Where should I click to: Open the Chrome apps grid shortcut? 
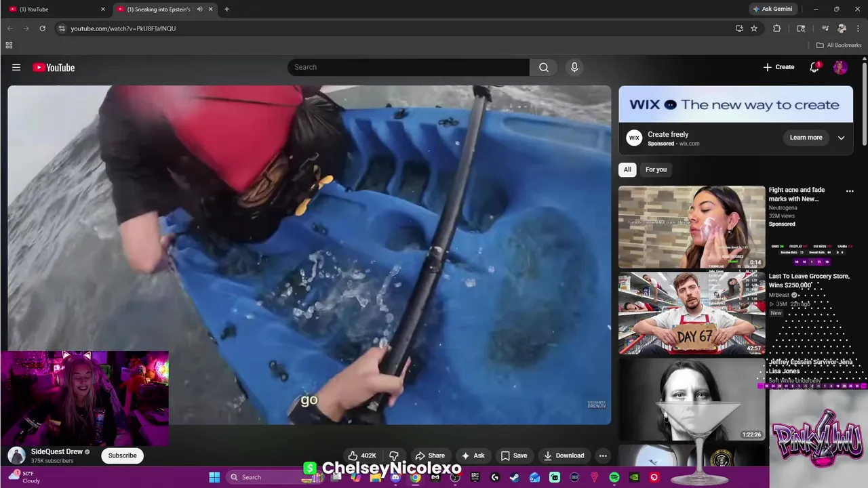click(x=9, y=45)
